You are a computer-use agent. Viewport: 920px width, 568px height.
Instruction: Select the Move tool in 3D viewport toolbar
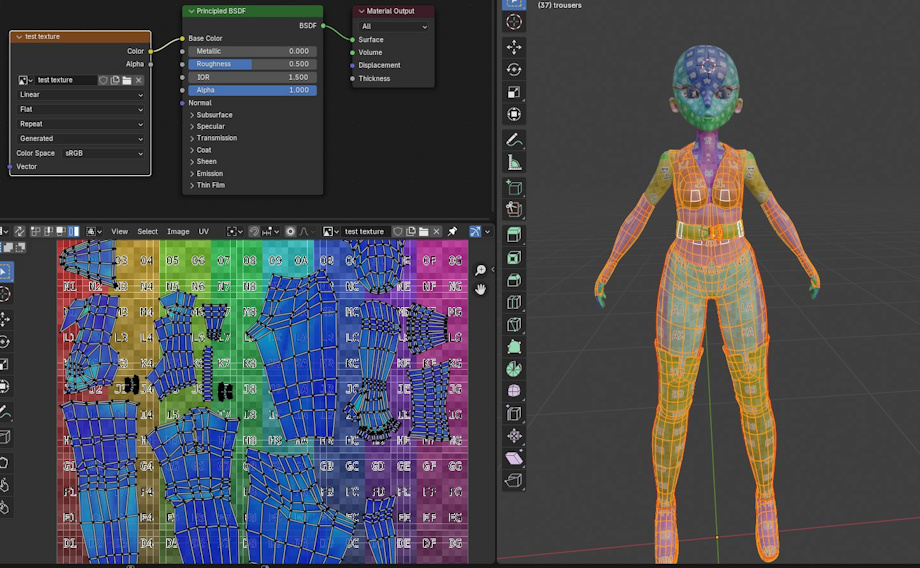click(514, 47)
